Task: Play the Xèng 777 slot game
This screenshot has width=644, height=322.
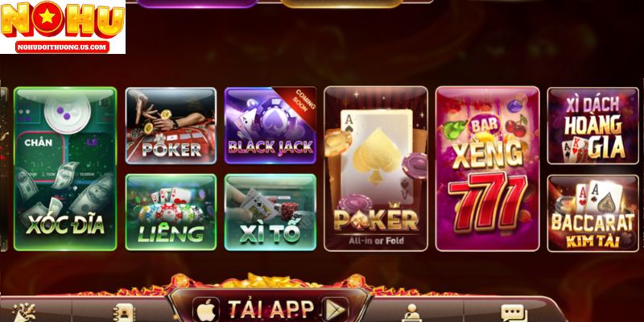Action: (488, 168)
